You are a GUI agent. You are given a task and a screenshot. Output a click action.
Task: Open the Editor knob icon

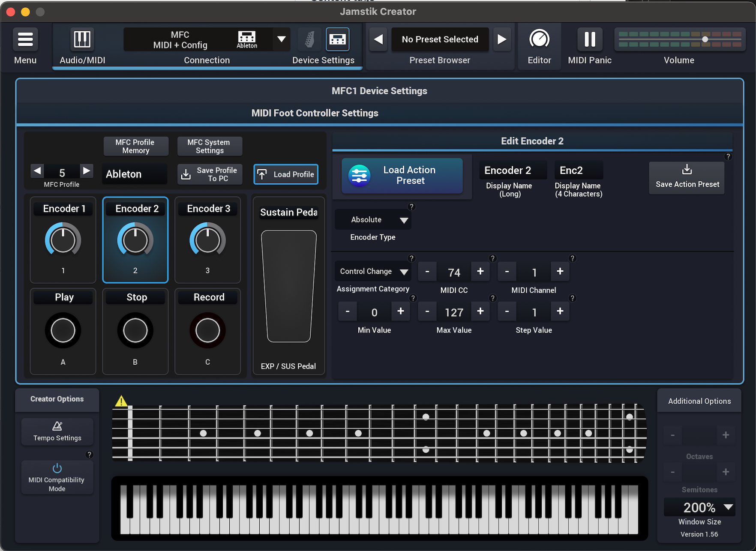coord(539,39)
